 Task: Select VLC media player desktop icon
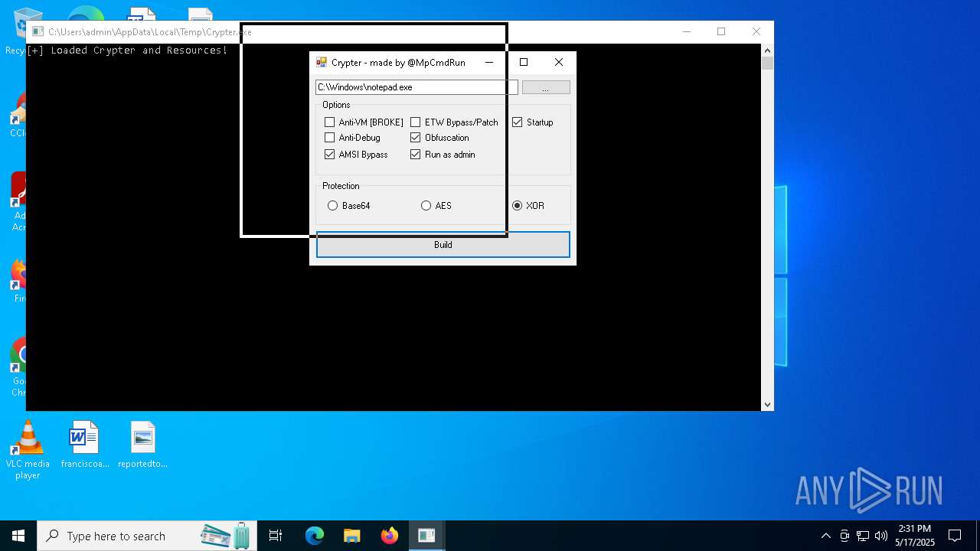point(28,451)
